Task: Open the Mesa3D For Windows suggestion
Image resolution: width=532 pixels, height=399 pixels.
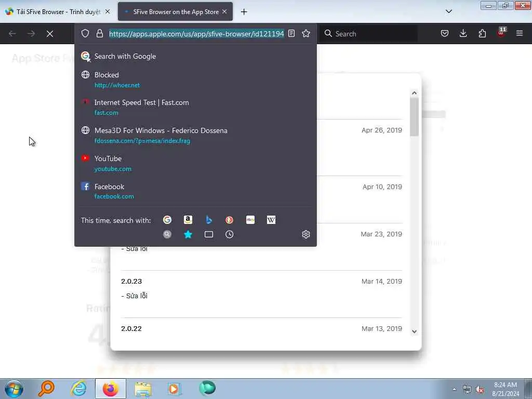Action: (x=195, y=136)
